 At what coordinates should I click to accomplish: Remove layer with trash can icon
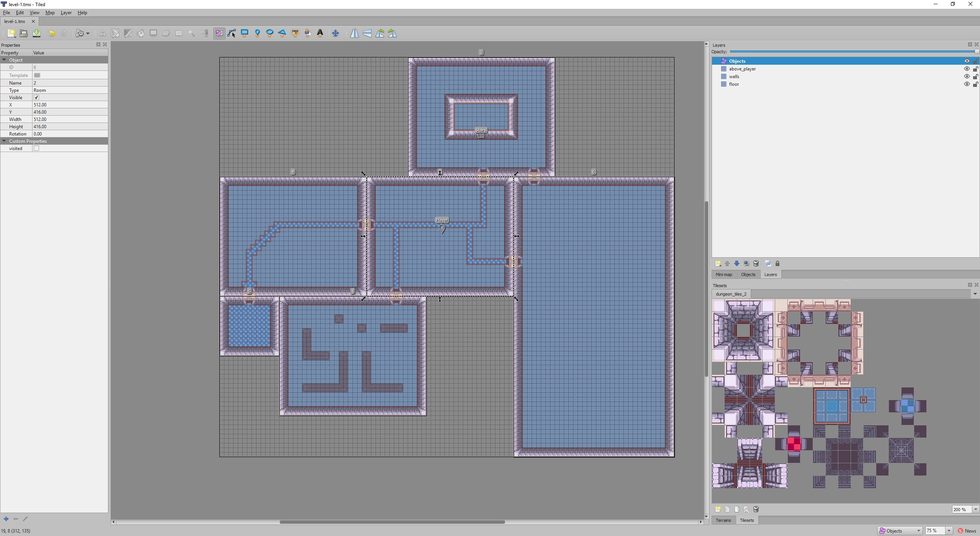[x=756, y=263]
